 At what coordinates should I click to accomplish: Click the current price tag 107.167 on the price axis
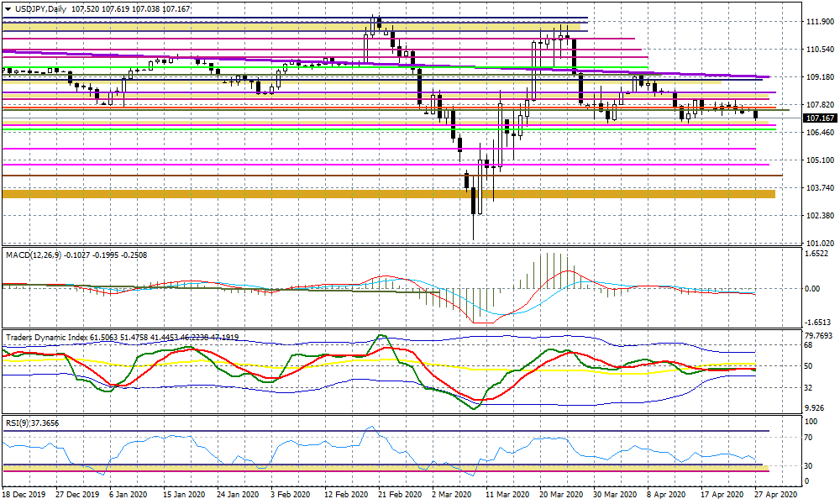820,118
